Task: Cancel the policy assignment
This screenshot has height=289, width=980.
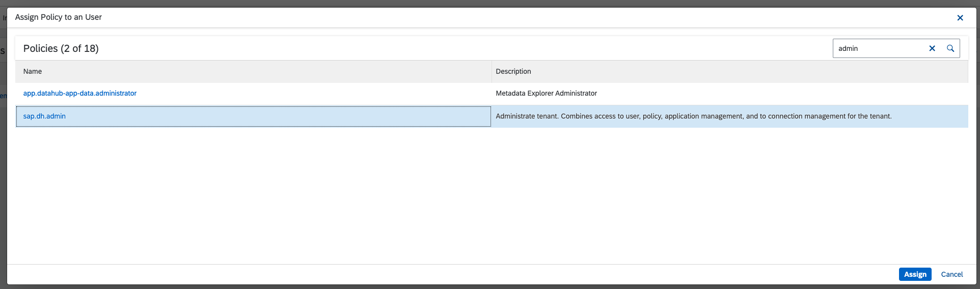Action: coord(951,274)
